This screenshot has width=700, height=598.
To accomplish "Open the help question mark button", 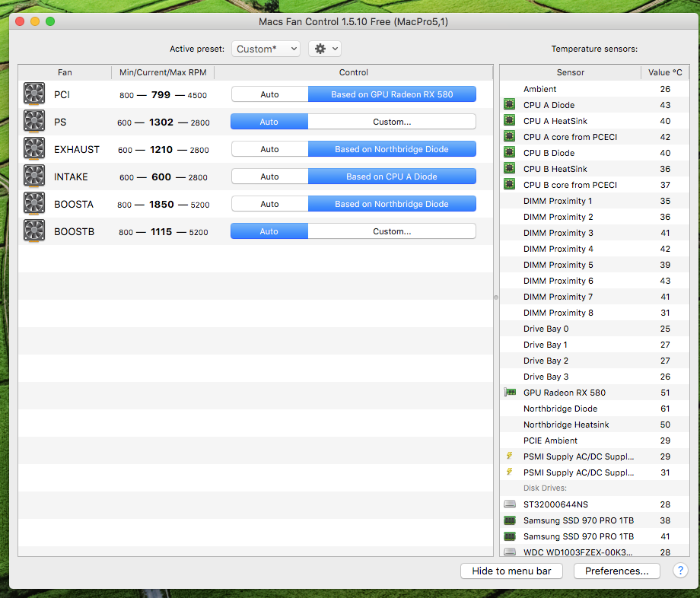I will 680,571.
